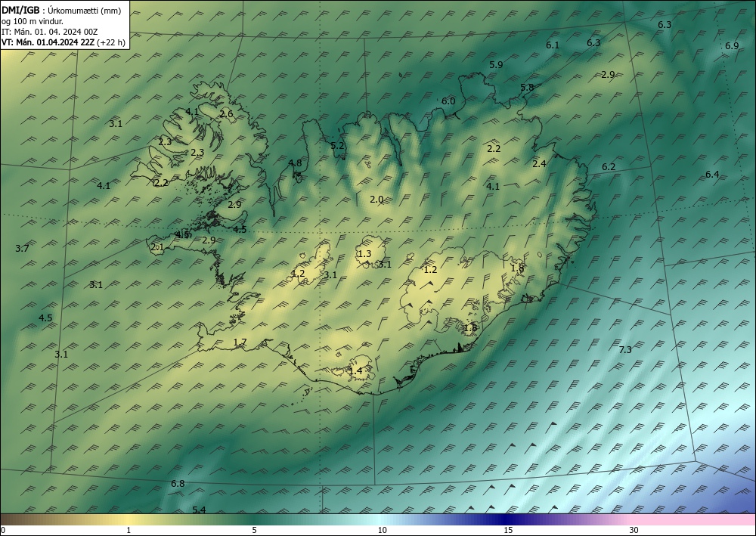
Task: Click the 2.6 value in the Westfjords
Action: tap(227, 113)
